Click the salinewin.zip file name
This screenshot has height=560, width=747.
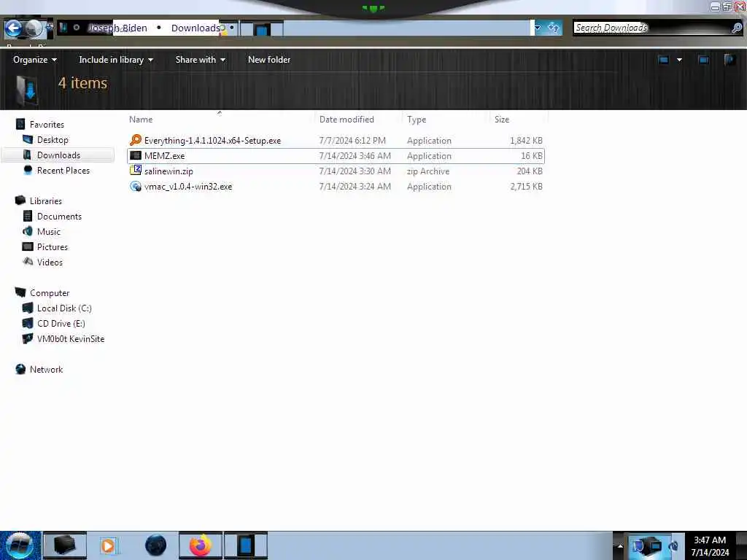pos(169,171)
